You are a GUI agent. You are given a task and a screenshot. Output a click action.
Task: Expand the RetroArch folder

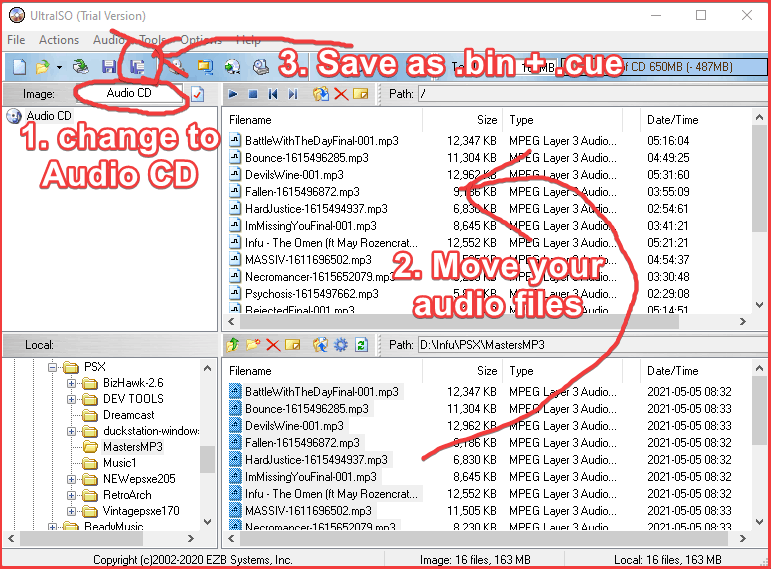(71, 495)
